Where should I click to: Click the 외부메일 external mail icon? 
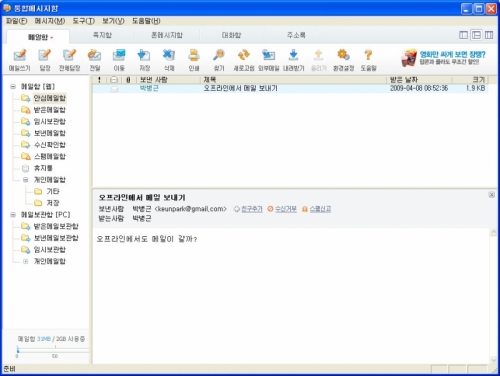268,55
